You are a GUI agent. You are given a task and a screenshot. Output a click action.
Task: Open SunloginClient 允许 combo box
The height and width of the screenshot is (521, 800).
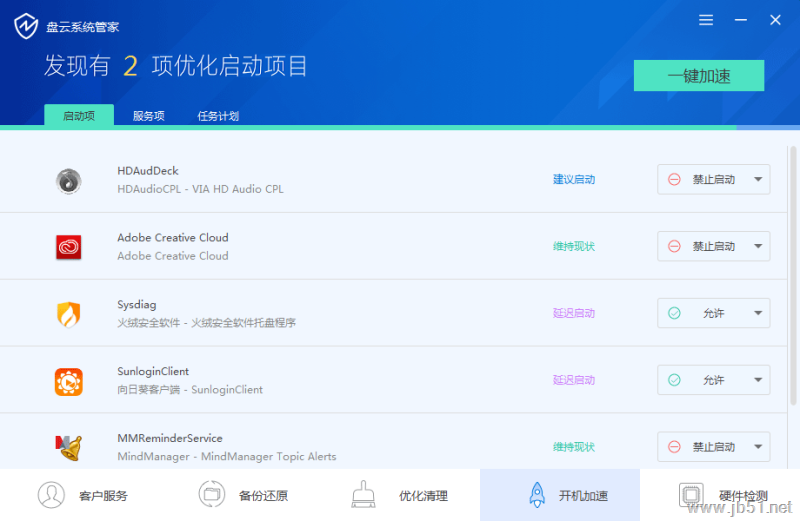click(x=713, y=380)
